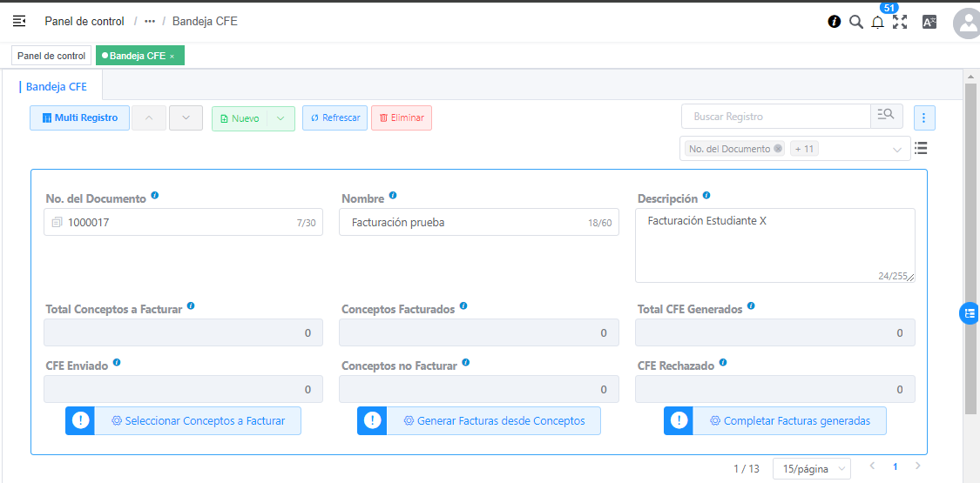Expand the column filter selector dropdown
980x483 pixels.
pos(897,150)
